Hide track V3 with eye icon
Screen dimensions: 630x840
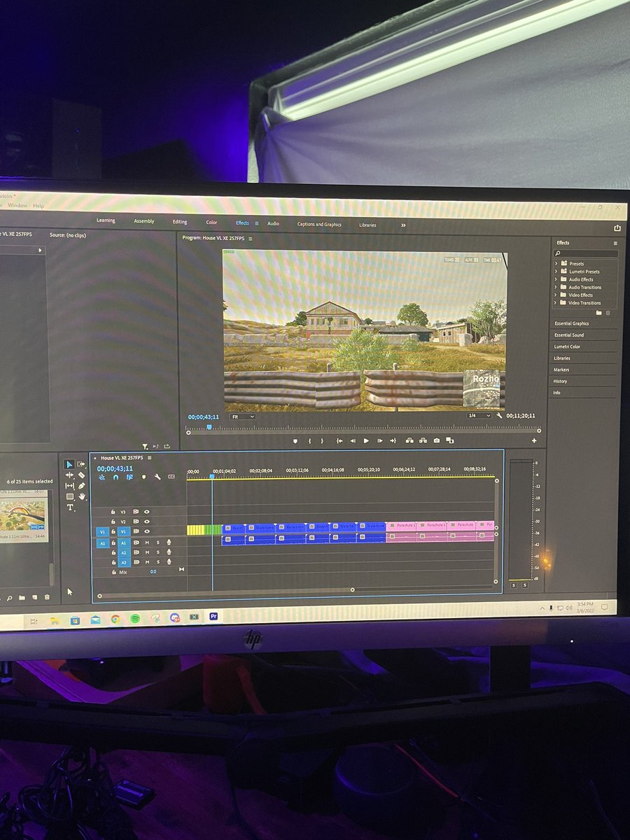[x=147, y=512]
